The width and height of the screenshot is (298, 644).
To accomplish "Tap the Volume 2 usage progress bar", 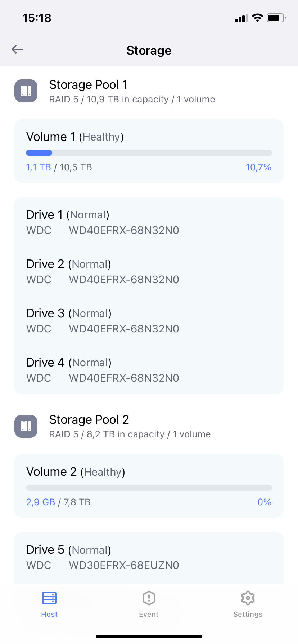I will tap(149, 488).
